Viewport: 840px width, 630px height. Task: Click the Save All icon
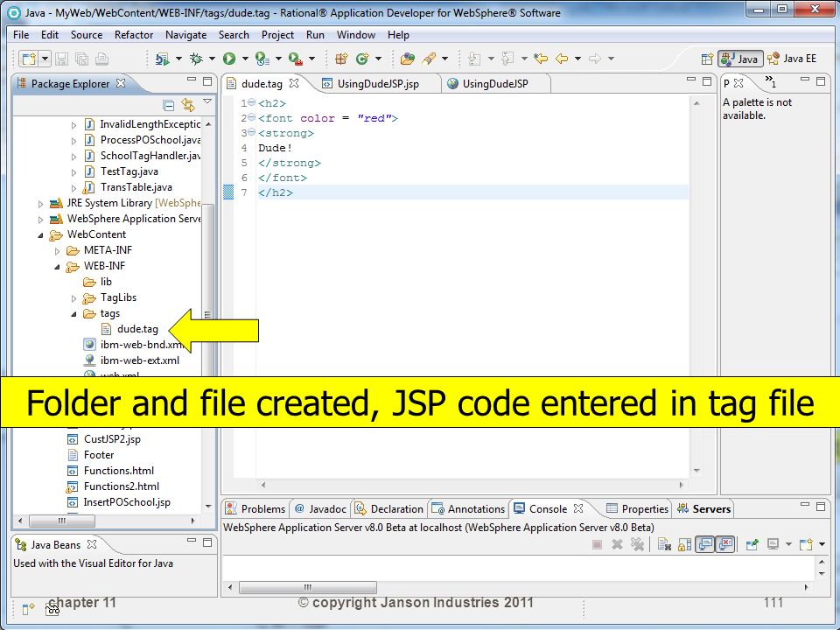(82, 59)
